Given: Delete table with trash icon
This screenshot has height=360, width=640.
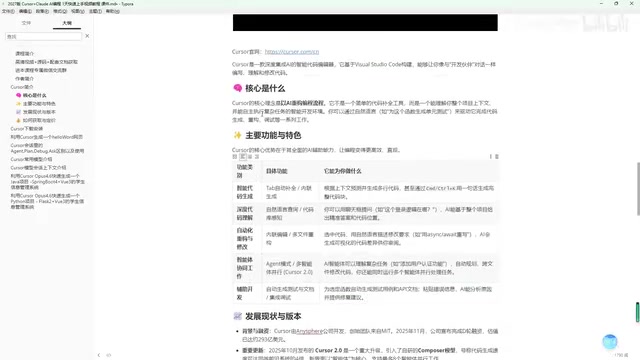Looking at the screenshot, I should pos(497,157).
